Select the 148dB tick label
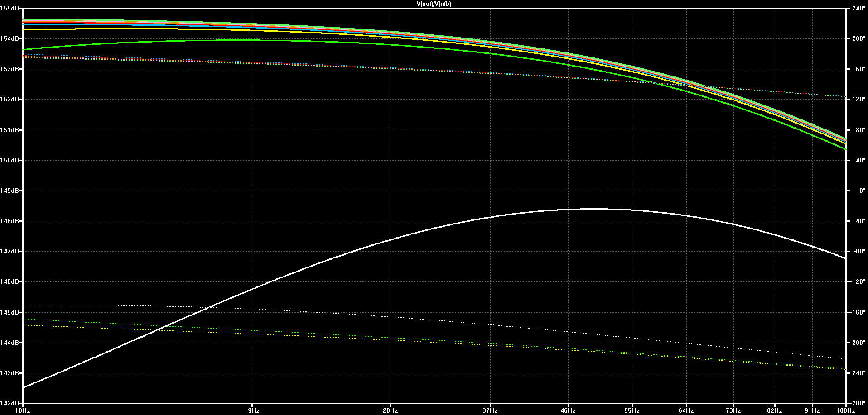This screenshot has height=415, width=868. pyautogui.click(x=10, y=221)
